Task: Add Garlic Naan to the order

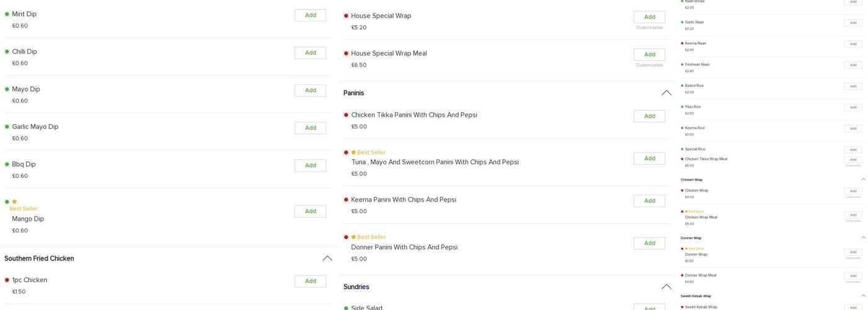Action: pyautogui.click(x=853, y=23)
